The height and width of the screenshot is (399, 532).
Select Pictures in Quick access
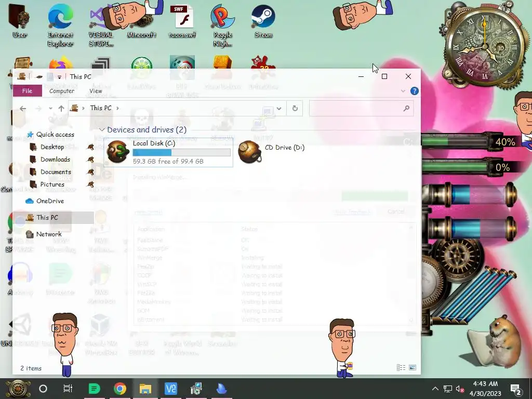[52, 184]
